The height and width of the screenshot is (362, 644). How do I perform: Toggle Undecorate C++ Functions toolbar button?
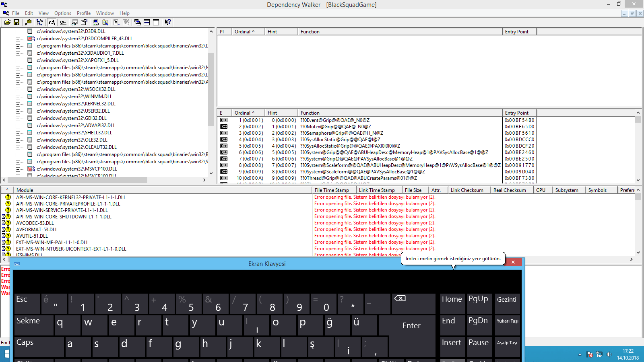63,23
